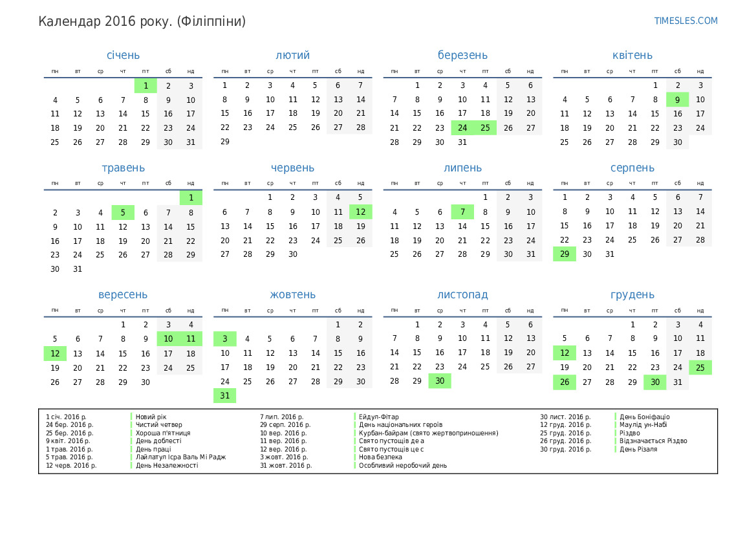Select highlighted 7 in липень
Image resolution: width=756 pixels, height=535 pixels.
pos(462,212)
